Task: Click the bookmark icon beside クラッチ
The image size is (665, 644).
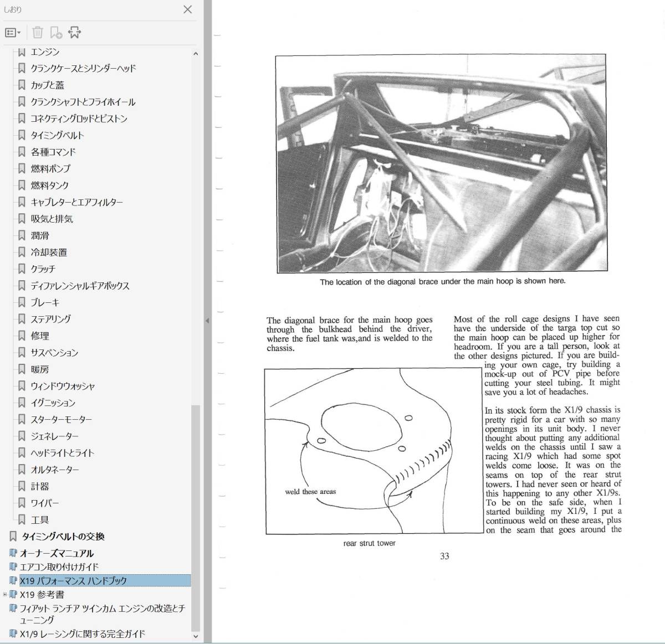Action: 22,269
